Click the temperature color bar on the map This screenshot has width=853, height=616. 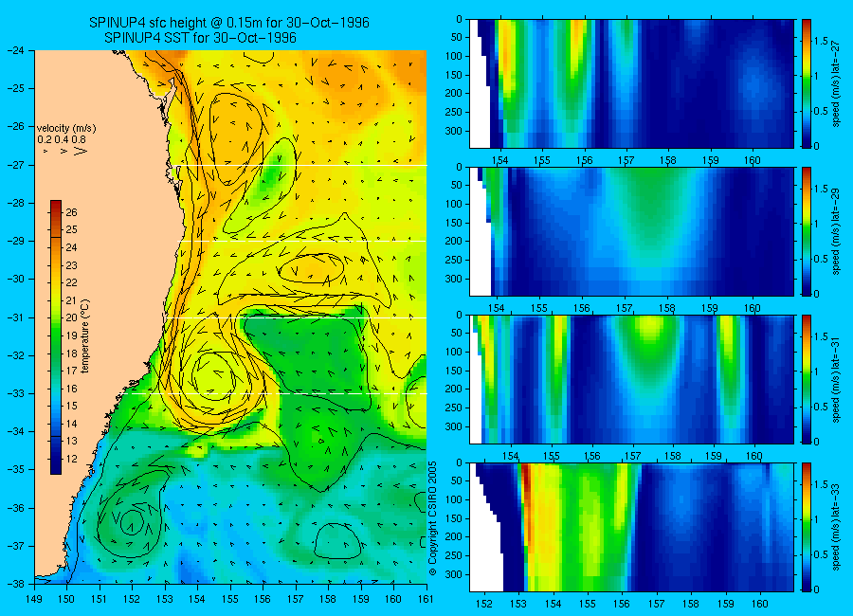point(56,337)
